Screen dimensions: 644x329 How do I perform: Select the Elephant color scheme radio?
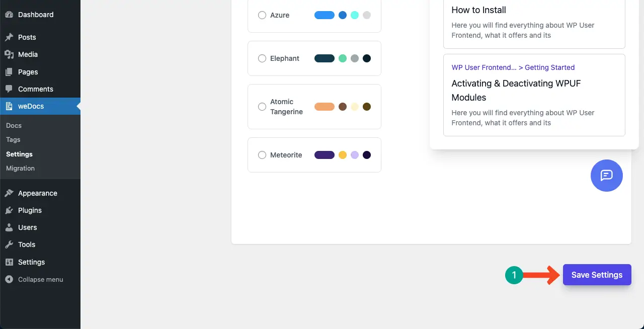(262, 58)
